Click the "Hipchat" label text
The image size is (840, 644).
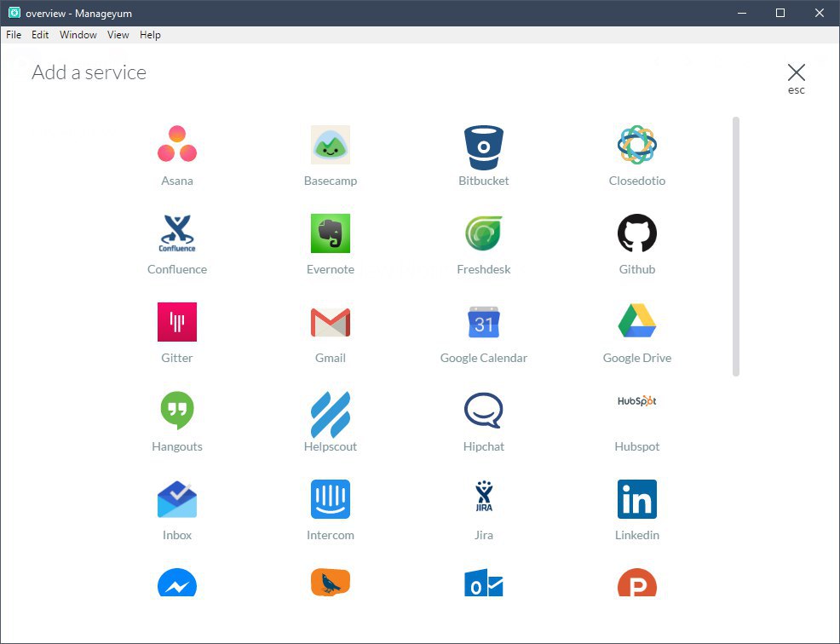(x=483, y=446)
